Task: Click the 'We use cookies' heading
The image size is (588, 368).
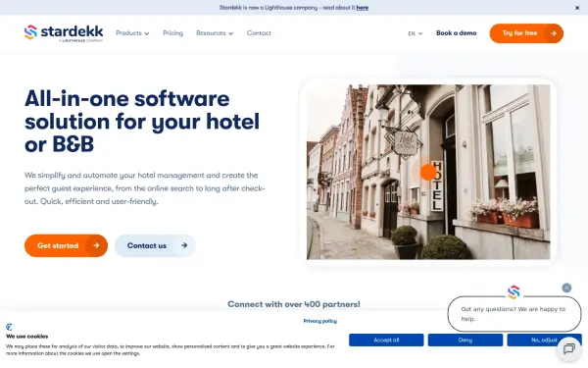Action: click(x=27, y=336)
